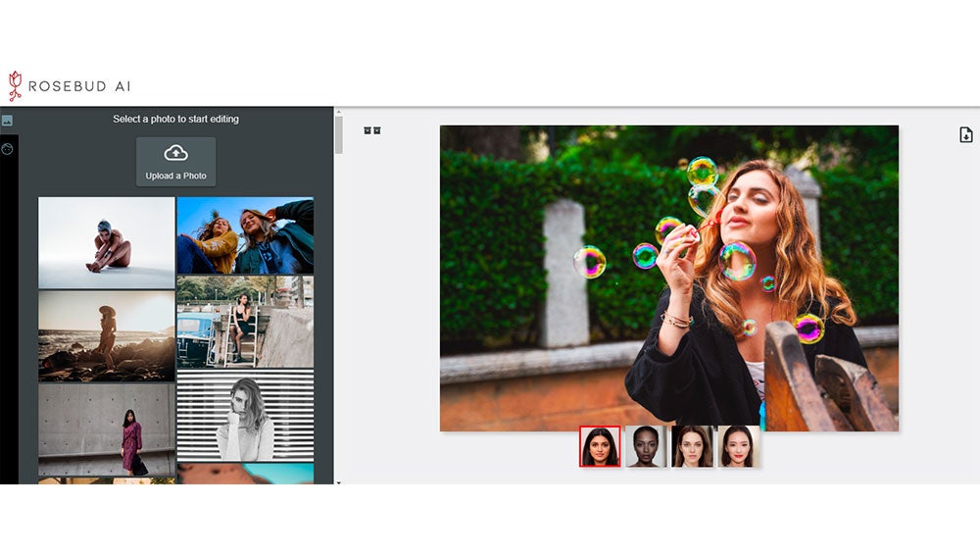Select the red-bordered first face thumbnail
Image resolution: width=980 pixels, height=556 pixels.
(600, 446)
